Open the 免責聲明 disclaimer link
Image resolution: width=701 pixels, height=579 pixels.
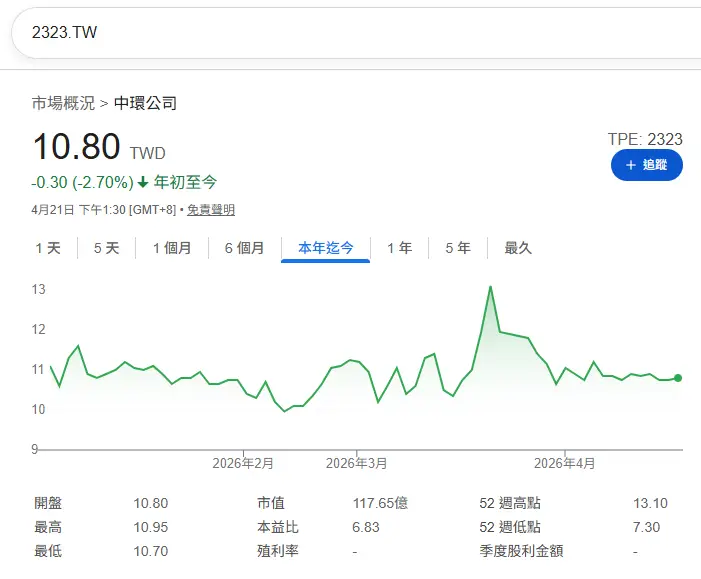tap(211, 210)
